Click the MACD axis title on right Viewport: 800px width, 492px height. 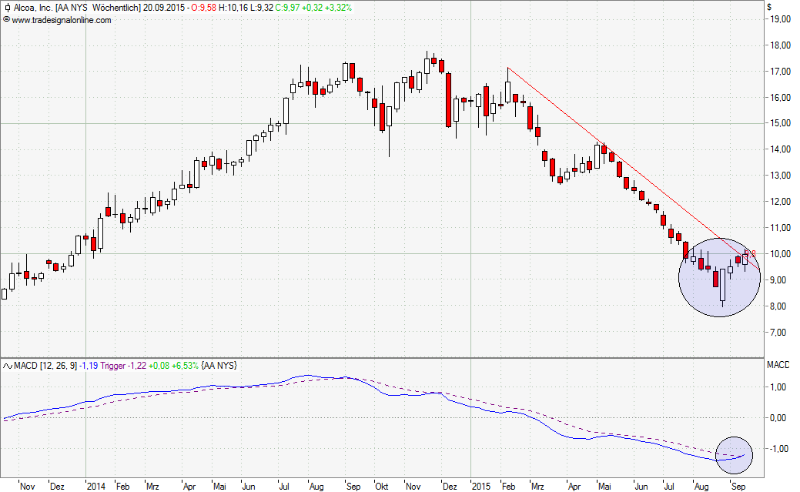point(779,366)
